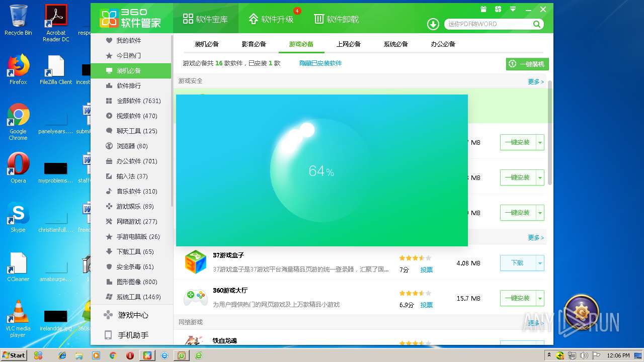Image resolution: width=644 pixels, height=362 pixels.
Task: Open 图形图像 (800) category
Action: (x=131, y=282)
